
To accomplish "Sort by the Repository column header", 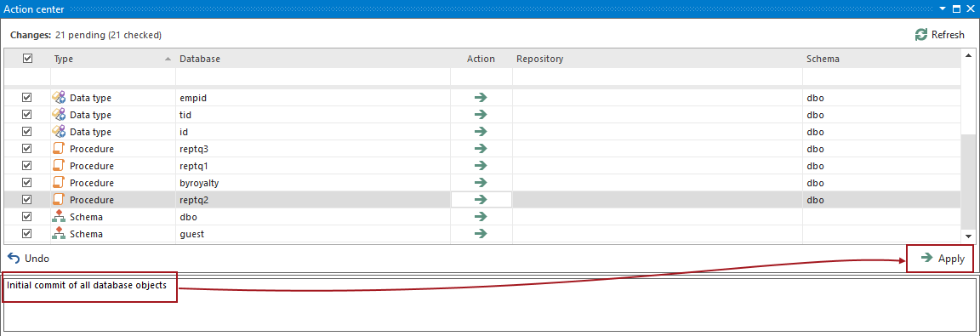I will [x=658, y=59].
